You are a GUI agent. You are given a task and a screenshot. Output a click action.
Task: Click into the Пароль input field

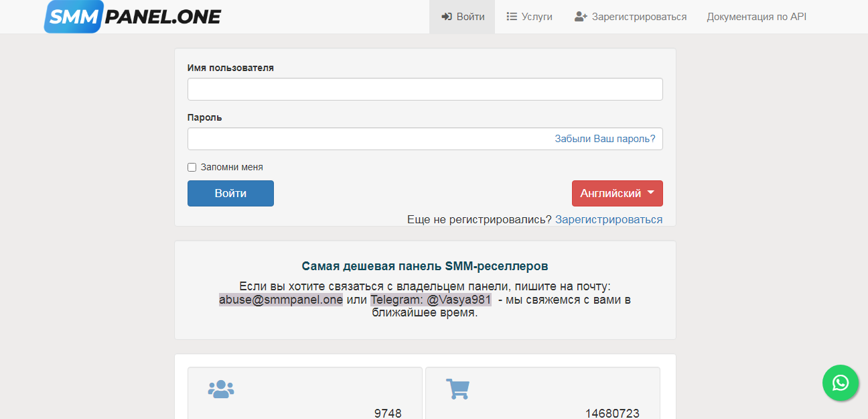(368, 139)
